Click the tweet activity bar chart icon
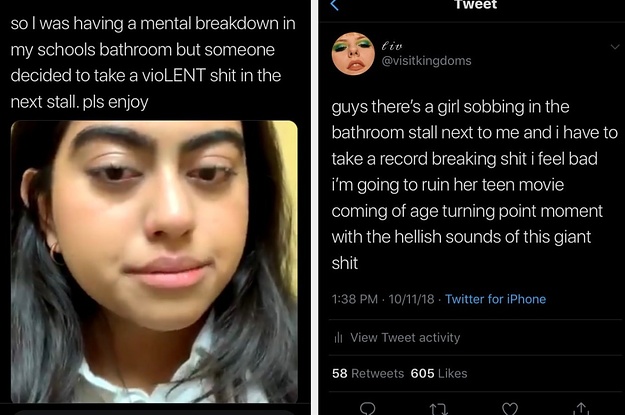 point(338,338)
